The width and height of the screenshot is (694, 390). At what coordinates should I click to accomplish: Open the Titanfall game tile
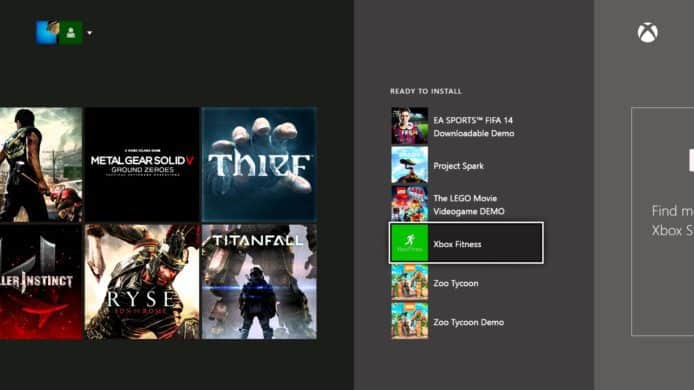(259, 282)
